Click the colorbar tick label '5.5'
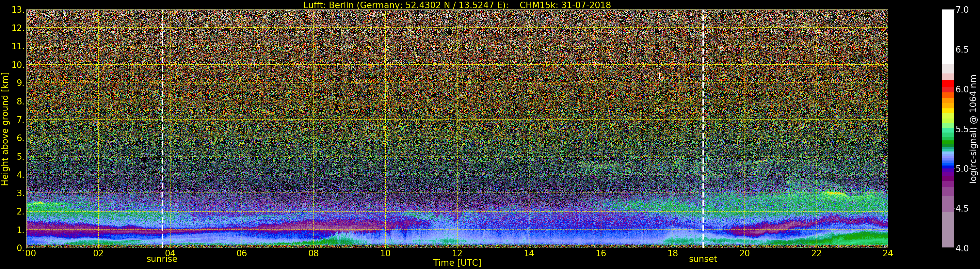The image size is (980, 269). click(962, 129)
